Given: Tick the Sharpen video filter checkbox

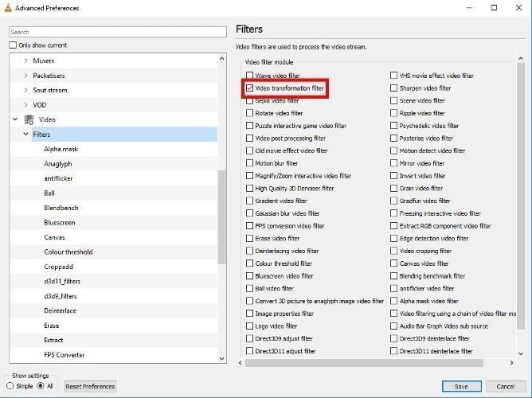Looking at the screenshot, I should 393,88.
